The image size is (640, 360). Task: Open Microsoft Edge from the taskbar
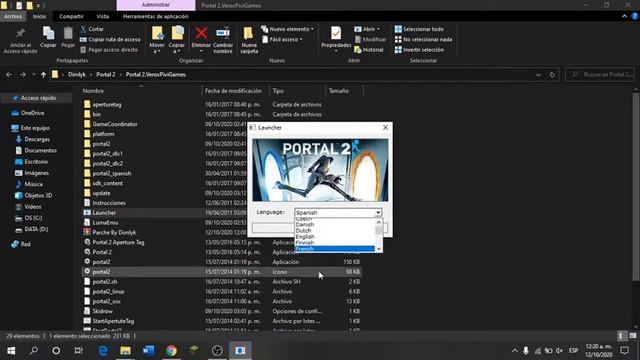point(102,350)
